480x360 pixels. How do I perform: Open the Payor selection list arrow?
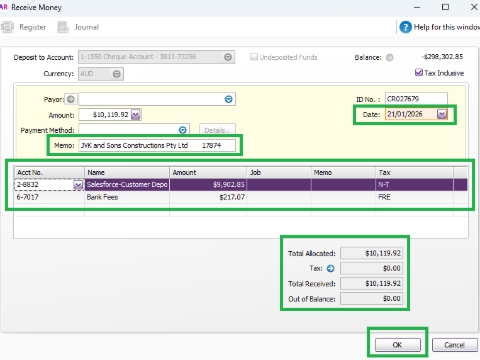(x=228, y=99)
